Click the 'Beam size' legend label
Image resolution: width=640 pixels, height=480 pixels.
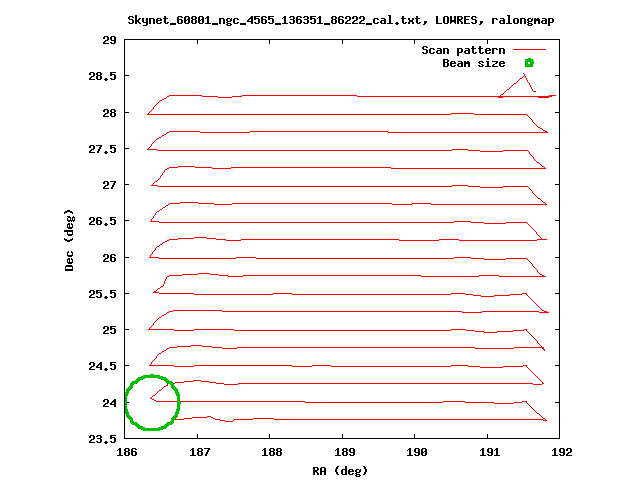click(x=474, y=63)
